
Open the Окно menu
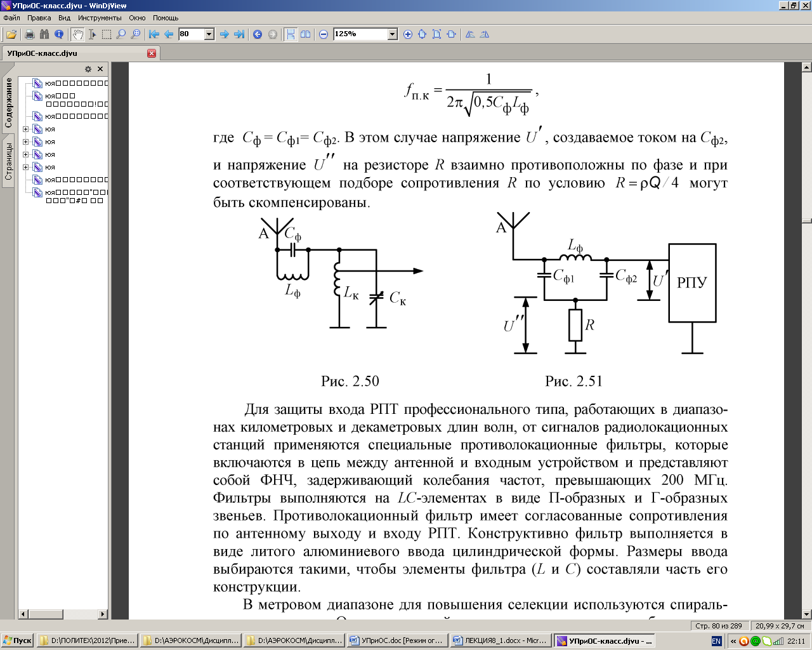click(137, 18)
